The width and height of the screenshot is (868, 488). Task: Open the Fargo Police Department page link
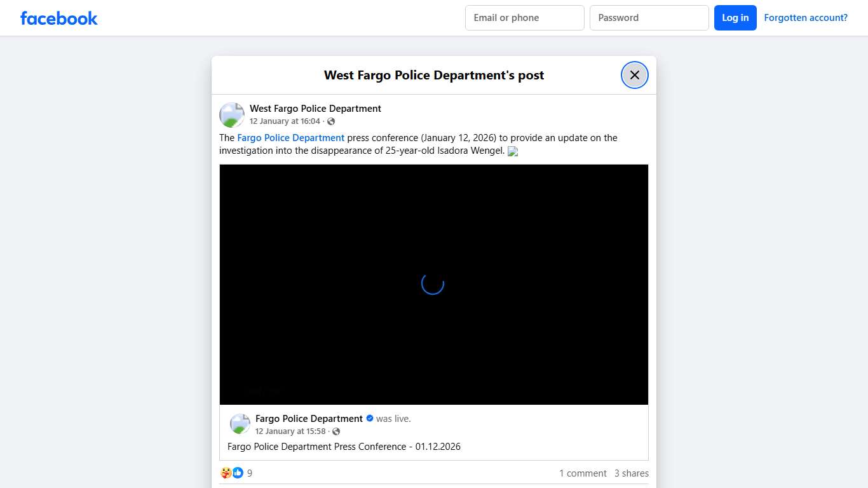291,137
